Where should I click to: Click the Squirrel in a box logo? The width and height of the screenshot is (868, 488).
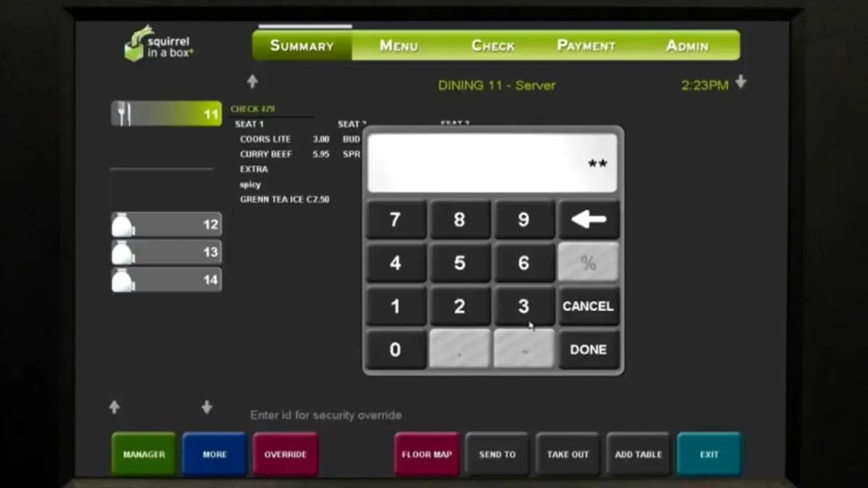point(158,45)
